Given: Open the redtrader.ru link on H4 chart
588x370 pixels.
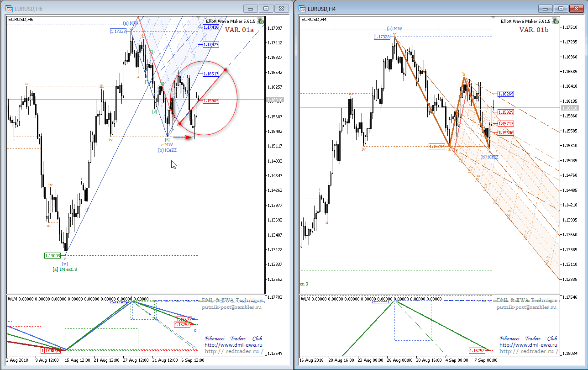Looking at the screenshot, I should point(528,352).
